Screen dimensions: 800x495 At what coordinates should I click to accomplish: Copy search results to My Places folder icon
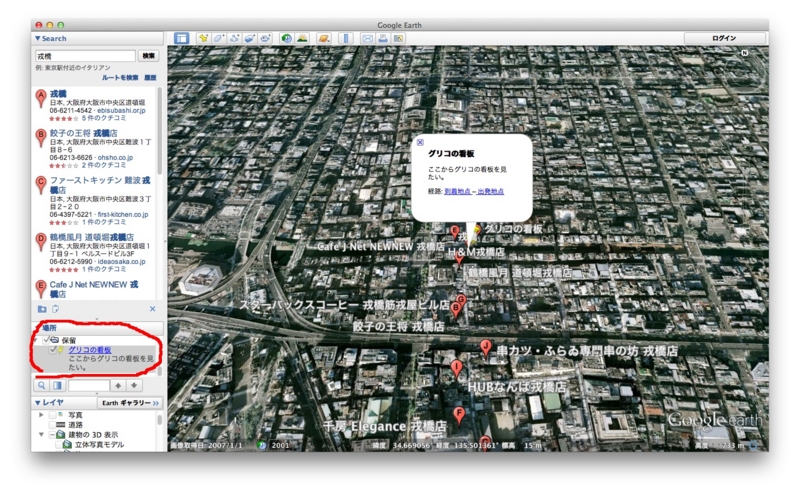[x=42, y=309]
